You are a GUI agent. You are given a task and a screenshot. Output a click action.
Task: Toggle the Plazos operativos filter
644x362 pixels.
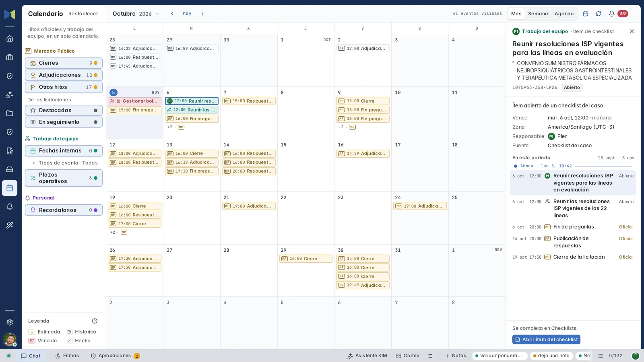(x=64, y=178)
